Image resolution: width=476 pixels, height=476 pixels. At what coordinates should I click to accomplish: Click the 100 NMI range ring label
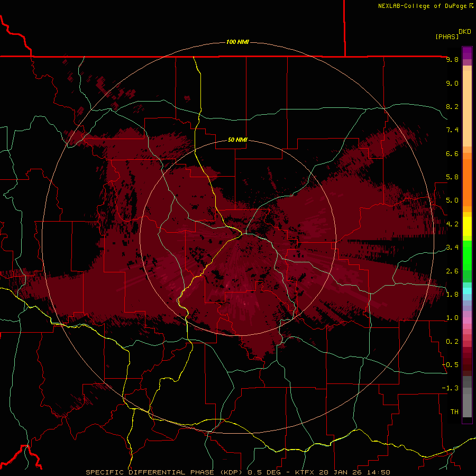[237, 42]
